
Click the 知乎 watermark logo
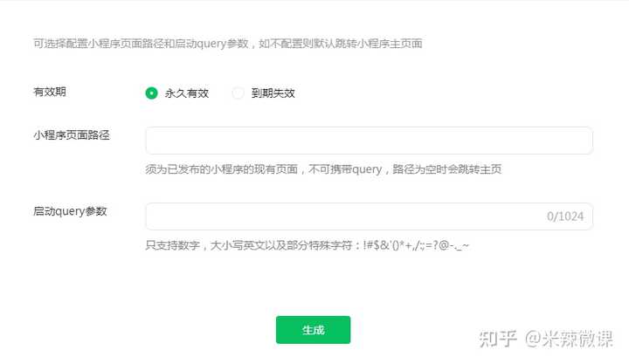(x=498, y=339)
